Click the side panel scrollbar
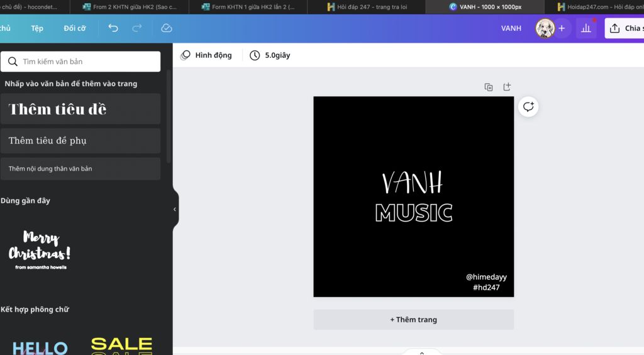Viewport: 644px width, 355px height. click(x=169, y=117)
